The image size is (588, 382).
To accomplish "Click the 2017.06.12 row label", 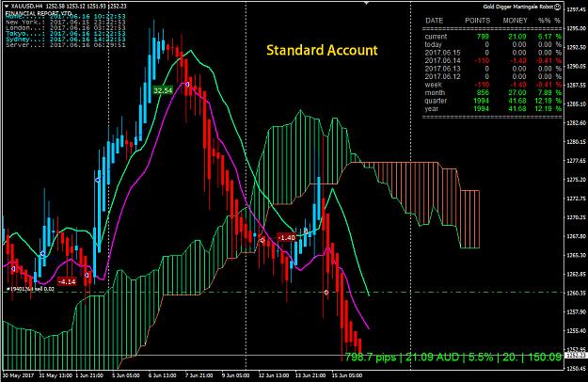I will pyautogui.click(x=442, y=76).
